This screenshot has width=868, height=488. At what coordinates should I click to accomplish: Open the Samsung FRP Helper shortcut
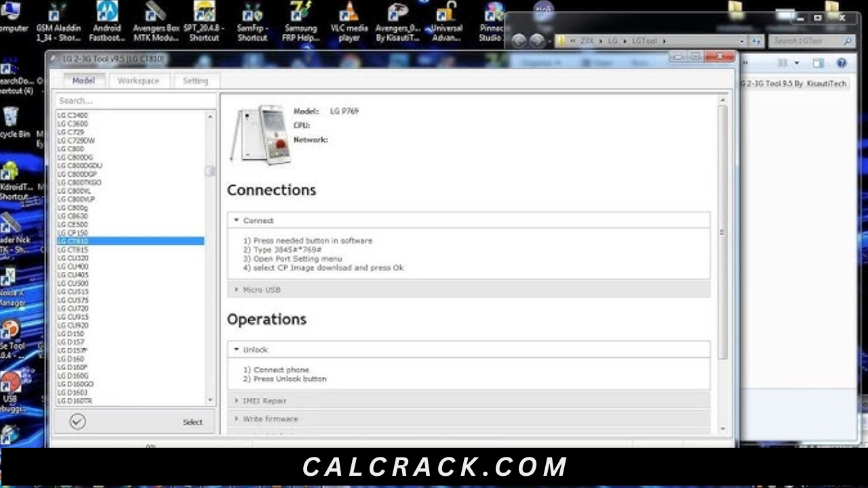(x=300, y=22)
